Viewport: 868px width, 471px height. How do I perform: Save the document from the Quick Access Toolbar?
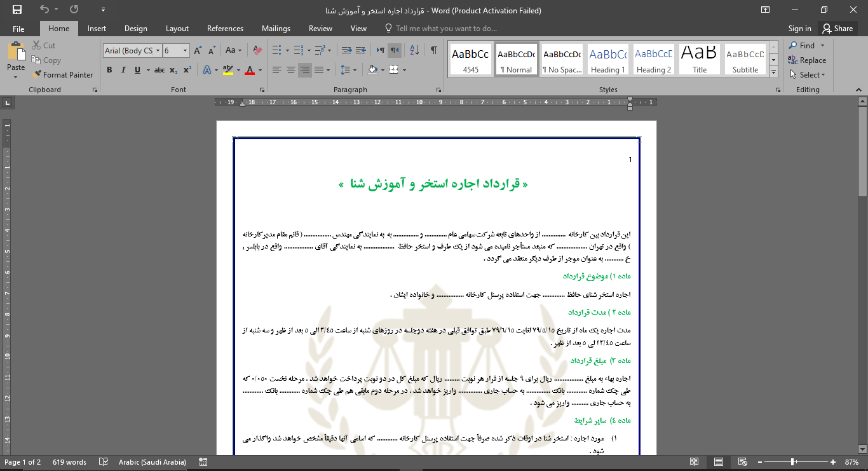[17, 10]
